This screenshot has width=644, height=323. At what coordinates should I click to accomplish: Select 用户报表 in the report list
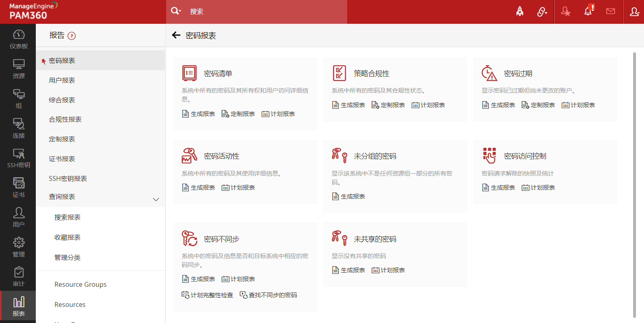(62, 80)
